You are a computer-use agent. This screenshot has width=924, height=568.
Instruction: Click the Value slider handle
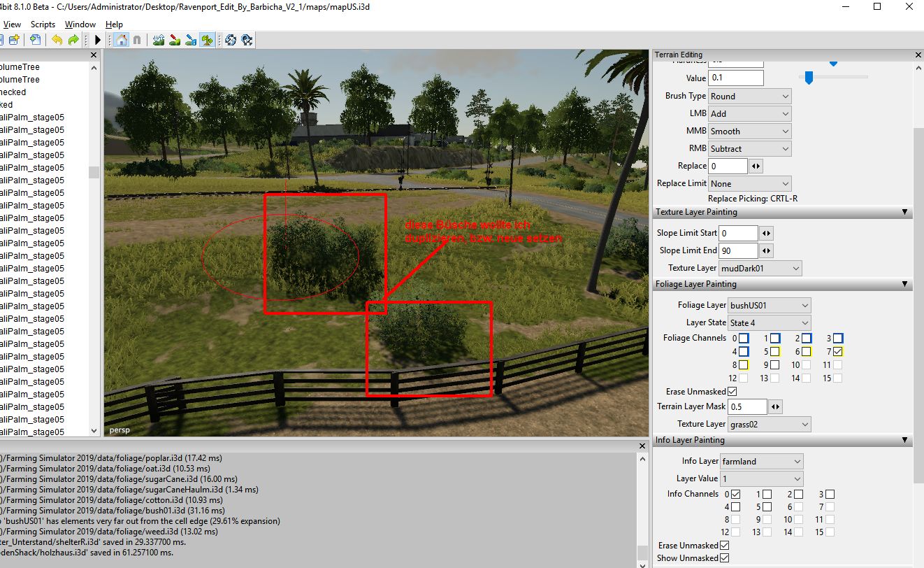coord(809,78)
